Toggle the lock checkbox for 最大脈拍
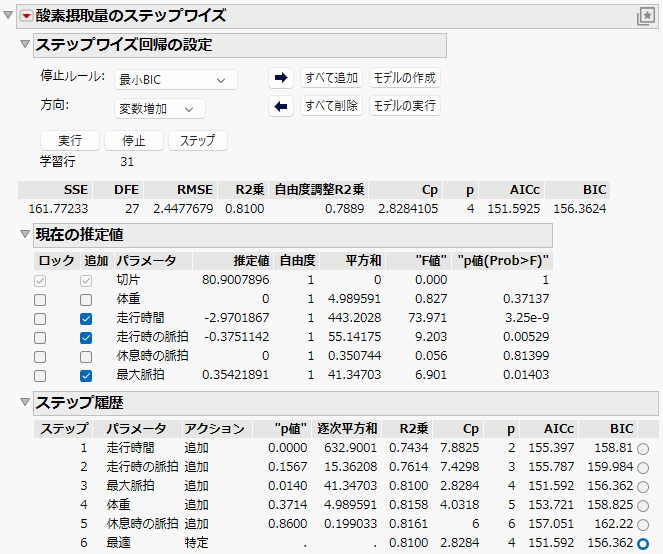Screen dimensions: 663x554 click(x=40, y=376)
